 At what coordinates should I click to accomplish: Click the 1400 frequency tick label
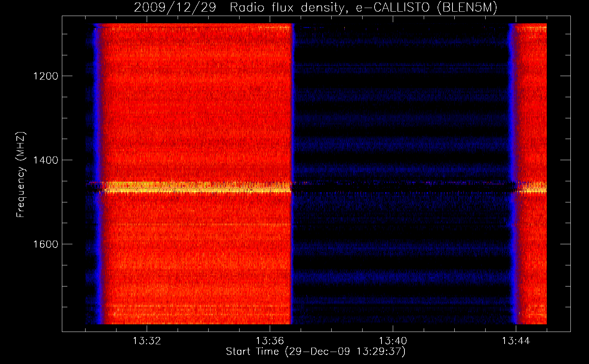[x=46, y=160]
